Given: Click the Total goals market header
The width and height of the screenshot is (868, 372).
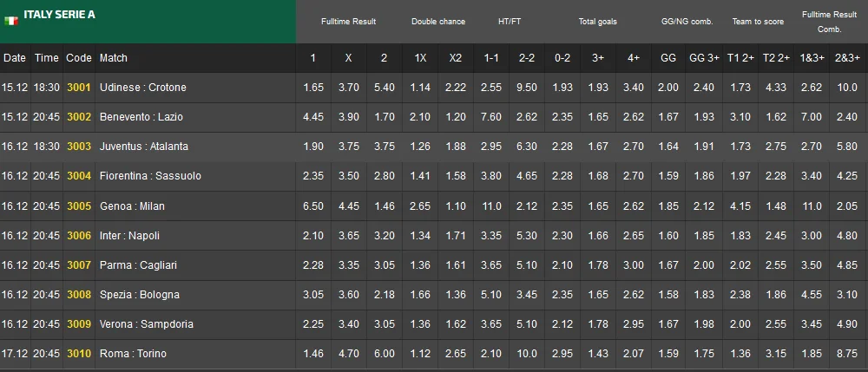Looking at the screenshot, I should 598,22.
